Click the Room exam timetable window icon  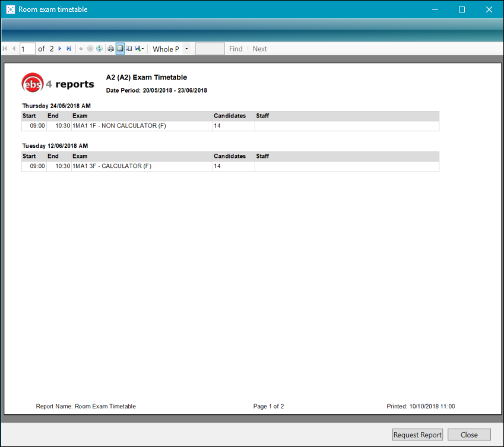pos(10,9)
